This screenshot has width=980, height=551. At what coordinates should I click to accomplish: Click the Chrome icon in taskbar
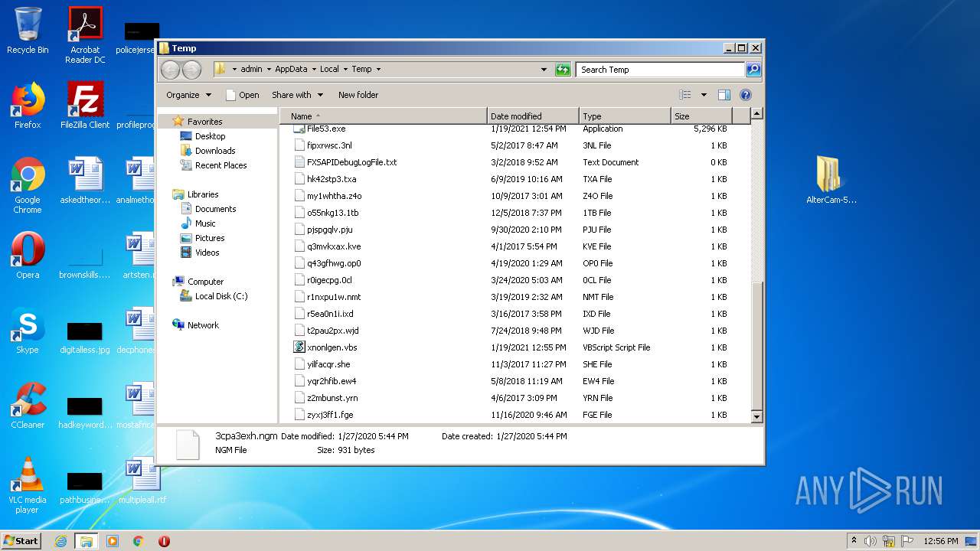(x=139, y=541)
